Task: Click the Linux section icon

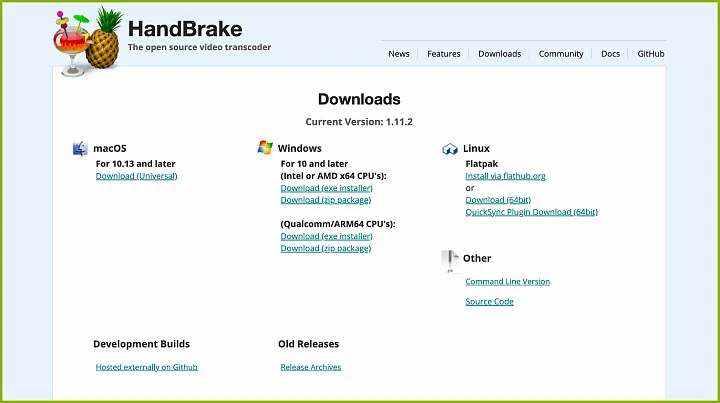Action: coord(450,149)
